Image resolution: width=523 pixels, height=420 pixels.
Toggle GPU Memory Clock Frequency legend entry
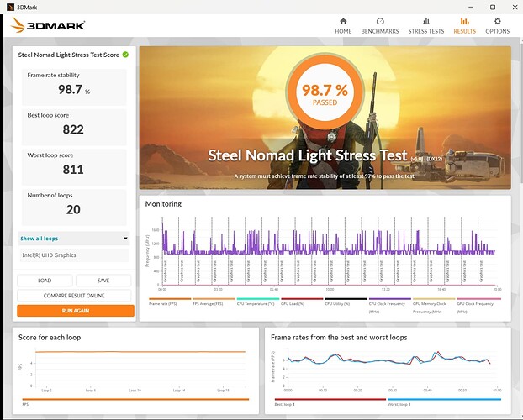(x=434, y=305)
